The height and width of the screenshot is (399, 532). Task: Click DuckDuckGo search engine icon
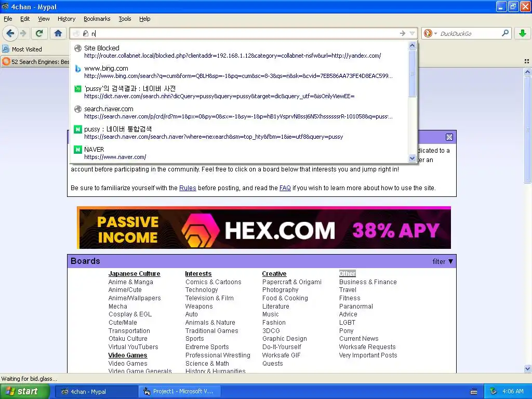[x=428, y=33]
